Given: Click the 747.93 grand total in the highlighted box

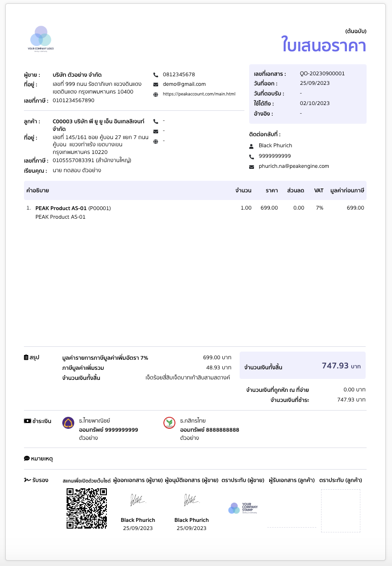Looking at the screenshot, I should point(335,366).
